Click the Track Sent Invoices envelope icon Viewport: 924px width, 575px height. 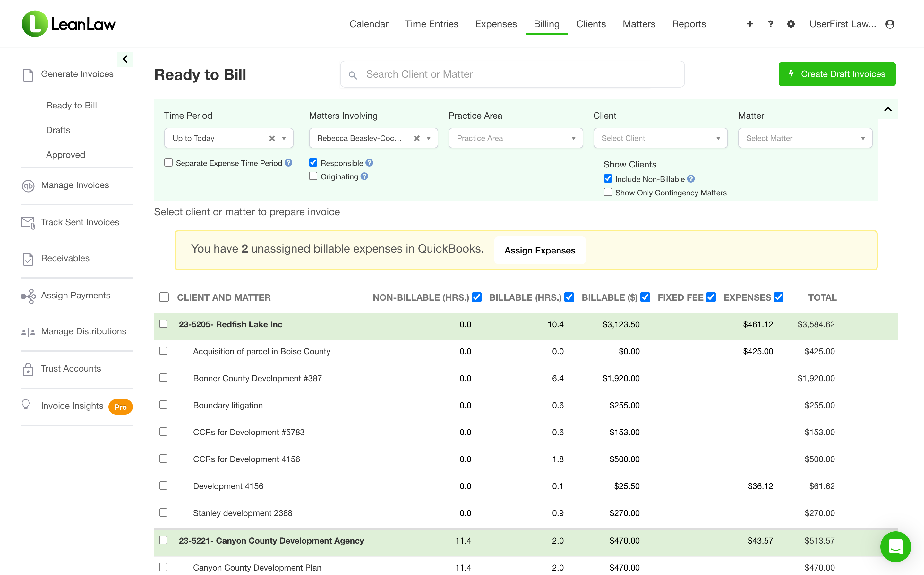(x=28, y=223)
